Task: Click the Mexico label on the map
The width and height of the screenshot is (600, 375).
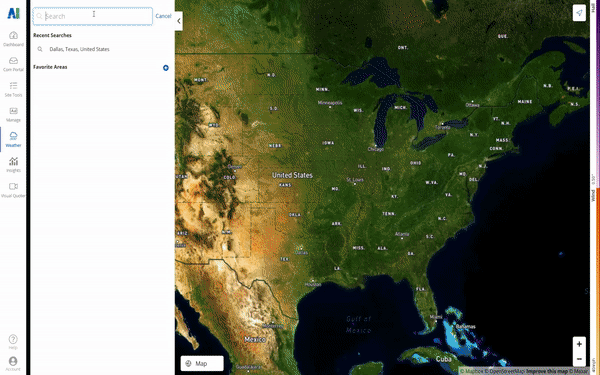Action: pos(255,340)
